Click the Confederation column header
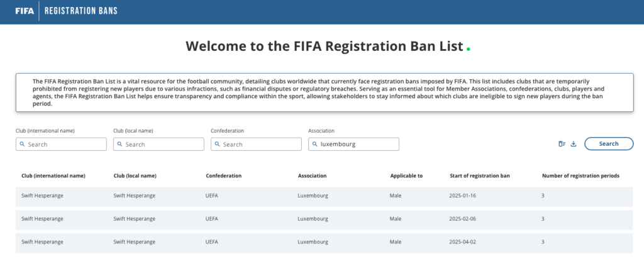The image size is (644, 261). point(224,176)
